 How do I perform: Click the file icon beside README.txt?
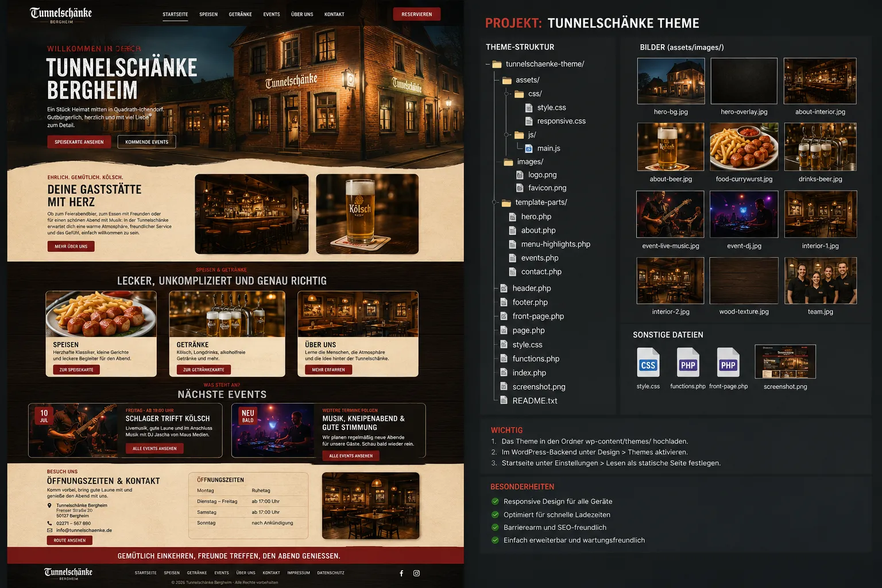pos(504,401)
